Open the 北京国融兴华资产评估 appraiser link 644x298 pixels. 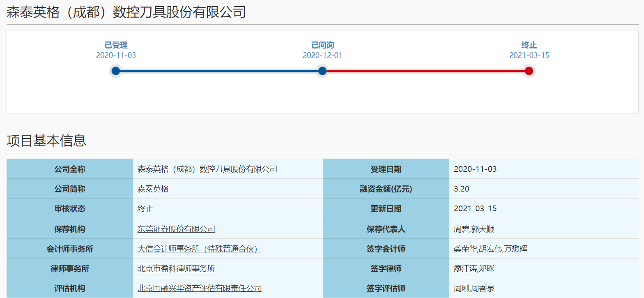(199, 289)
